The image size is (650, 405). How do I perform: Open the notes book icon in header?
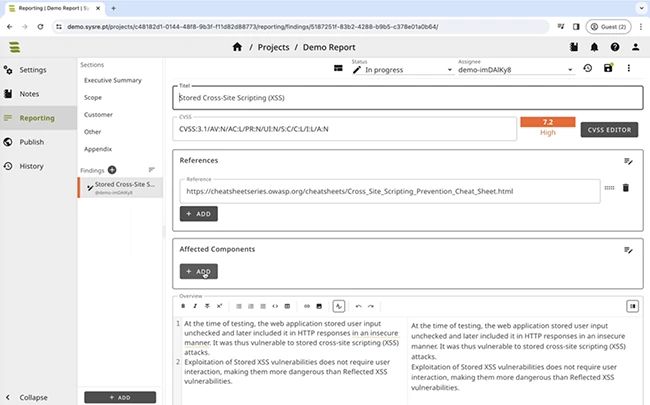tap(574, 47)
